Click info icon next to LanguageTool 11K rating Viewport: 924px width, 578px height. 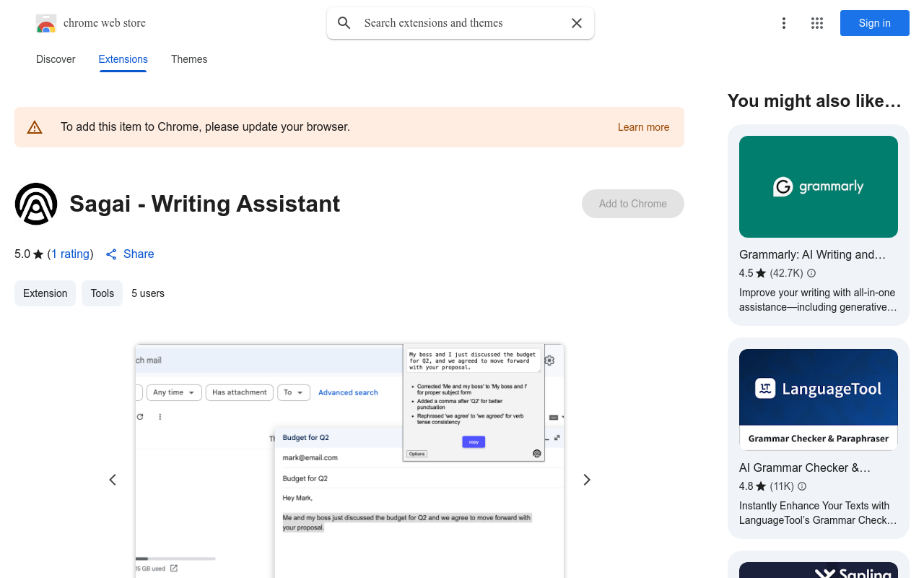coord(802,486)
